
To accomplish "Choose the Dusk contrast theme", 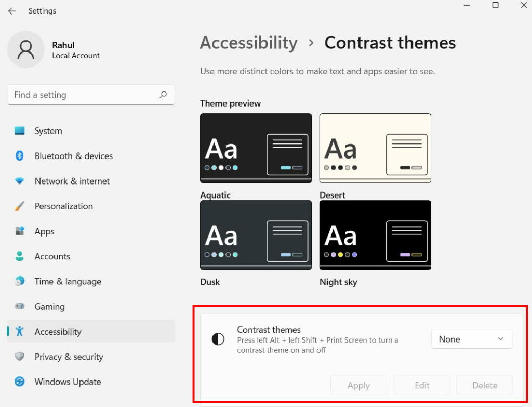I will click(x=256, y=235).
